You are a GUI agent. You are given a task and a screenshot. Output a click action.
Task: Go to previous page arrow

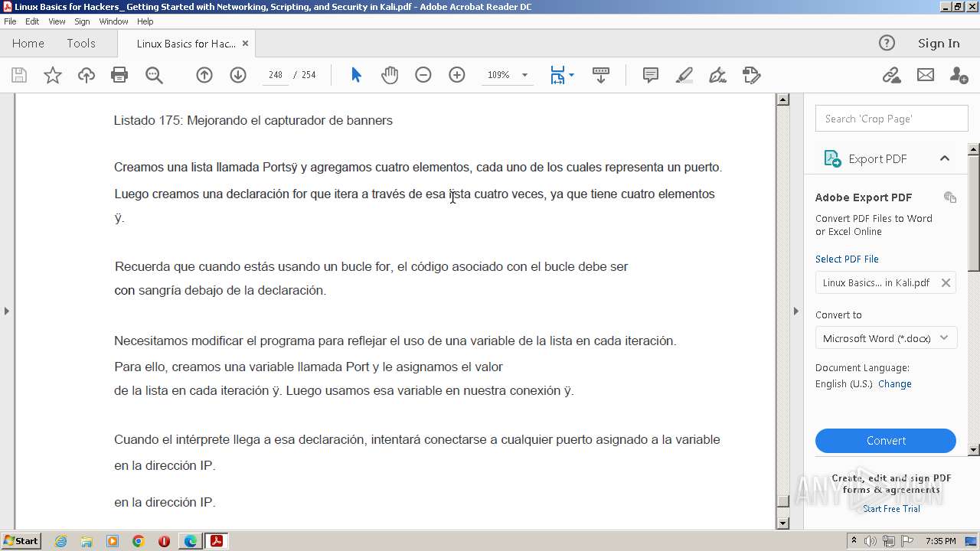[x=204, y=75]
